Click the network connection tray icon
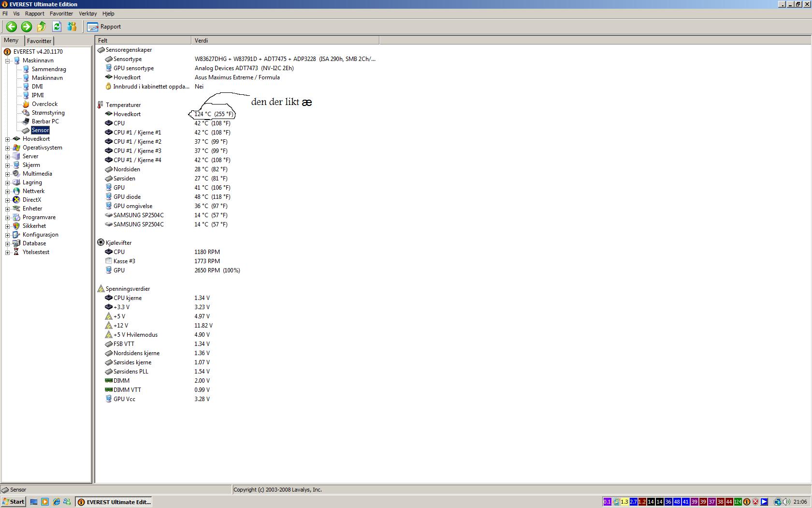Screen dimensions: 812x508 [x=777, y=502]
